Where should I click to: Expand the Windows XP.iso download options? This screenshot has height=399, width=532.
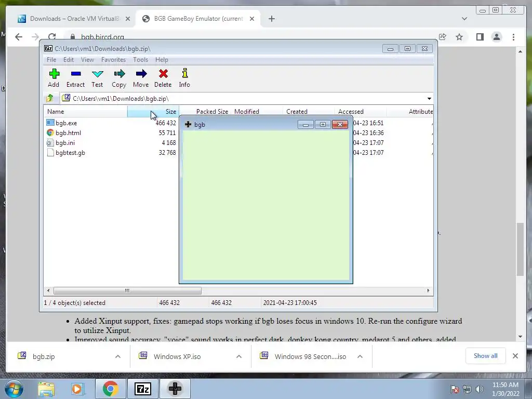click(x=239, y=356)
